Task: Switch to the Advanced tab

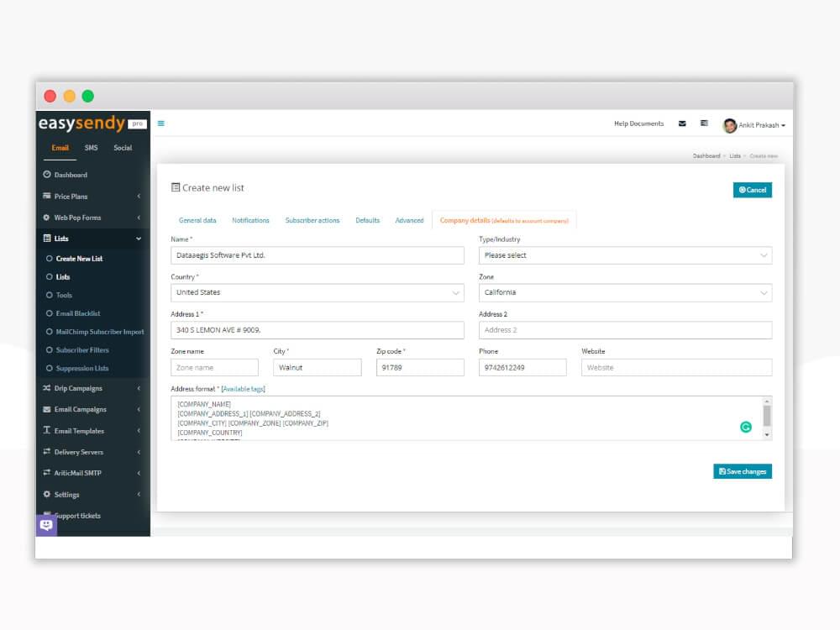Action: tap(409, 220)
